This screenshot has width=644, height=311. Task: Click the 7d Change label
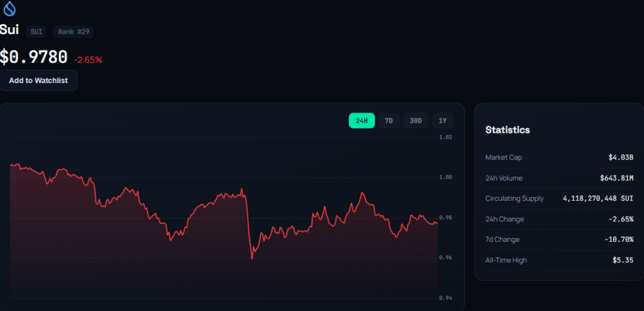point(502,239)
